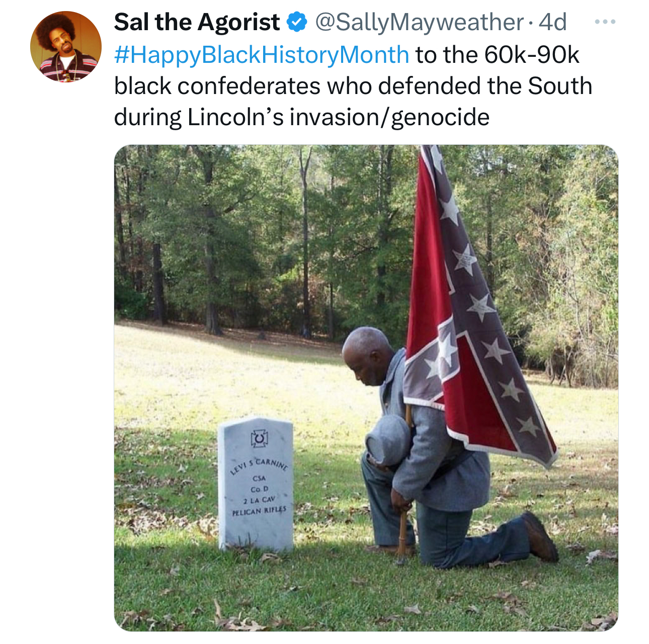
Task: Open the three-dot more options menu
Action: coord(604,23)
